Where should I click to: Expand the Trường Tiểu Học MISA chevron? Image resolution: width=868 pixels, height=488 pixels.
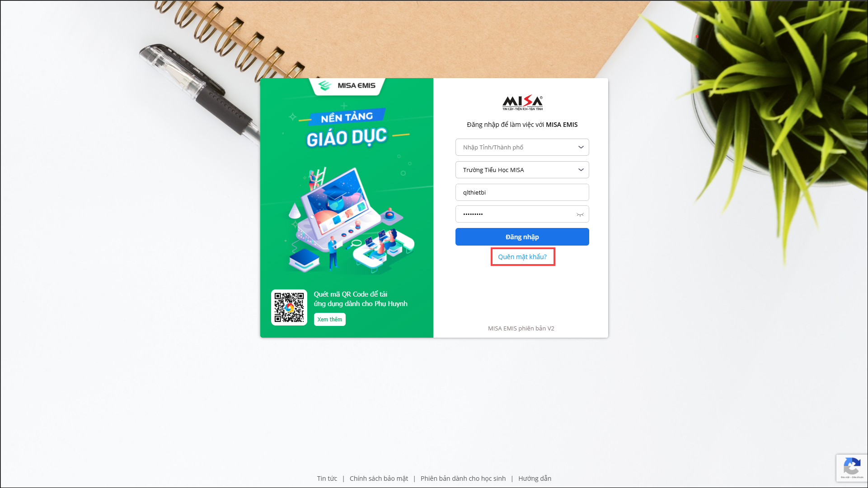point(581,170)
